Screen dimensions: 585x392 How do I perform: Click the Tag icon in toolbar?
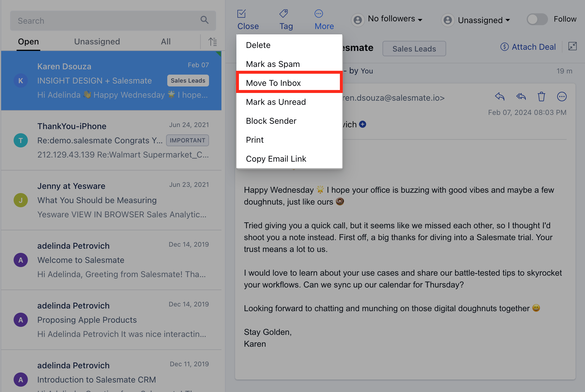[x=283, y=14]
